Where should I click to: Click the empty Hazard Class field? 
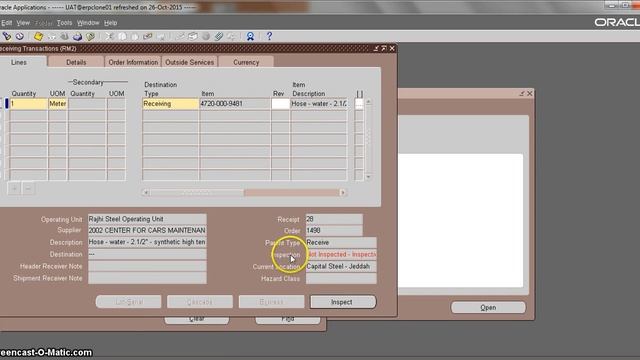(341, 278)
